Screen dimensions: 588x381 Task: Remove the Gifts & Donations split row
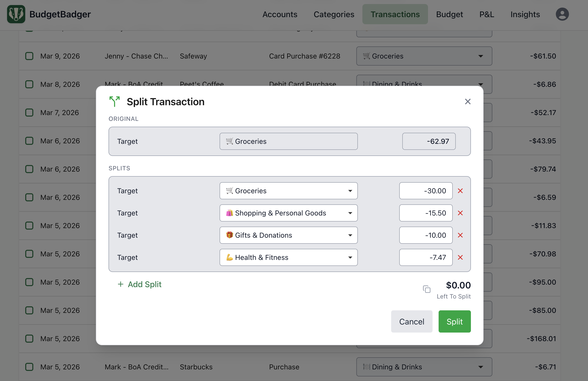coord(460,235)
